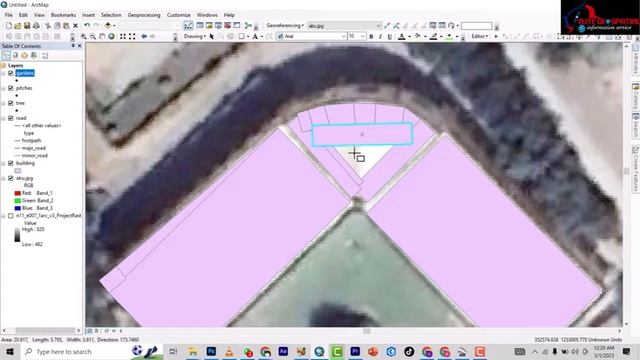
Task: Apply italic text formatting
Action: (x=380, y=36)
